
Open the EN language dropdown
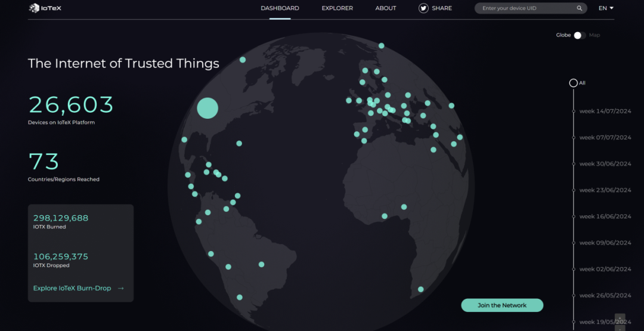pos(606,8)
